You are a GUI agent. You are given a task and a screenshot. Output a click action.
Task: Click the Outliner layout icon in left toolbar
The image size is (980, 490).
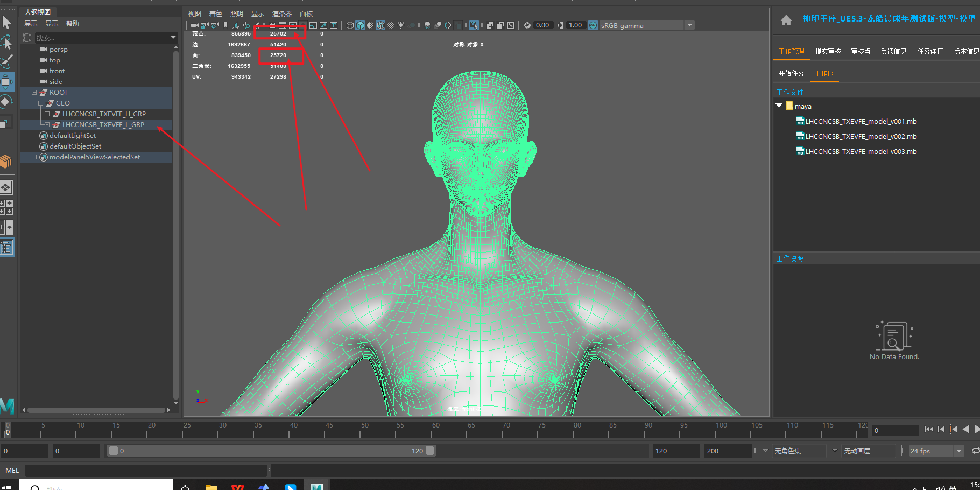6,248
